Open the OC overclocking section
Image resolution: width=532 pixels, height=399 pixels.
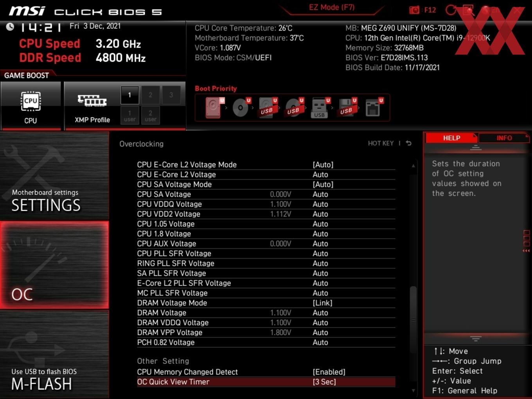point(54,265)
